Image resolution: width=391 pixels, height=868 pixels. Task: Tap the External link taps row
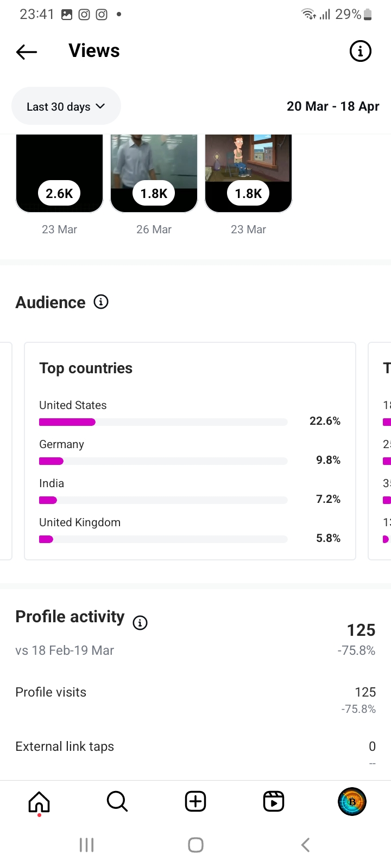tap(195, 747)
